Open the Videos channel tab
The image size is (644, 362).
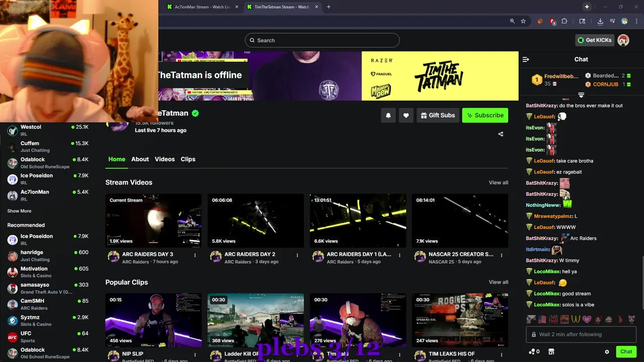165,159
